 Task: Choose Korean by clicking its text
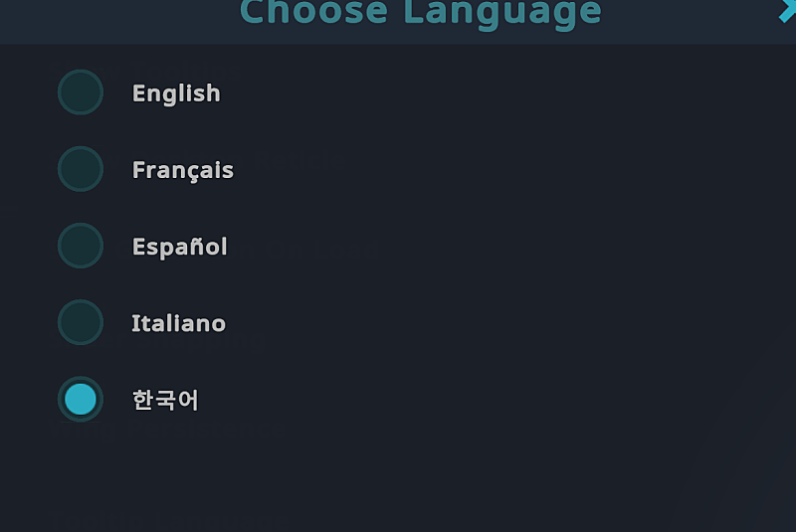(x=166, y=400)
